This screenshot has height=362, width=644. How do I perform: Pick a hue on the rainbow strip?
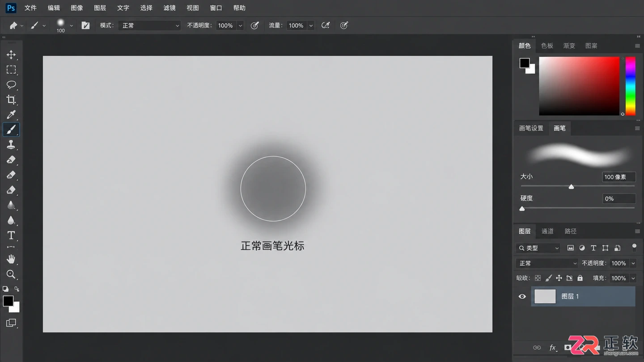[x=630, y=86]
